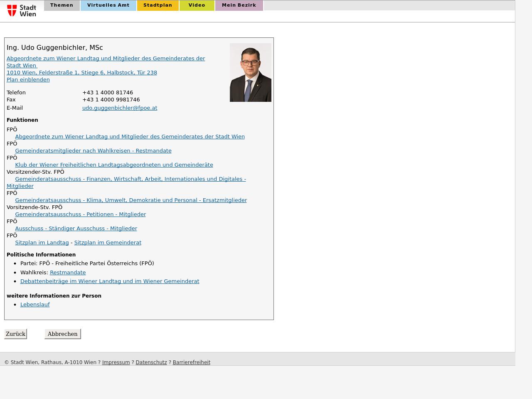The image size is (532, 399).
Task: Open Klub der Wiener Freiheitlichen link
Action: click(x=114, y=165)
